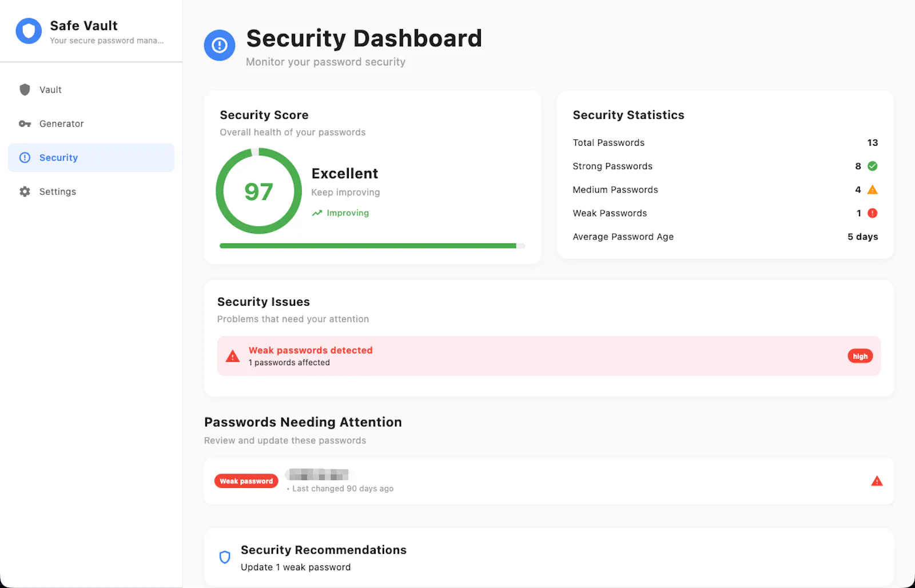Click the high severity badge
915x588 pixels.
[860, 356]
